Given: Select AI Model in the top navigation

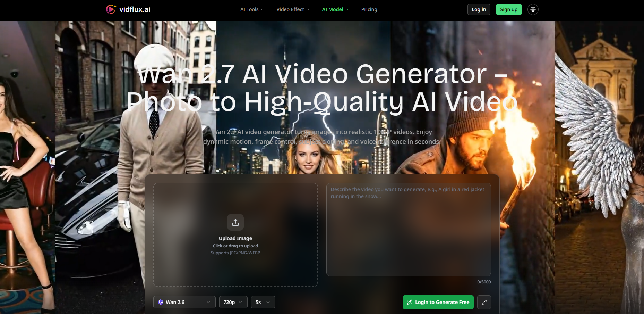Looking at the screenshot, I should click(x=332, y=9).
